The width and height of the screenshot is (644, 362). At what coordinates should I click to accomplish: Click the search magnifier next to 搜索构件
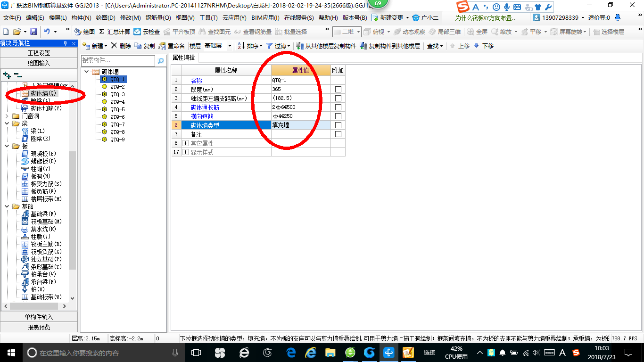pyautogui.click(x=161, y=60)
